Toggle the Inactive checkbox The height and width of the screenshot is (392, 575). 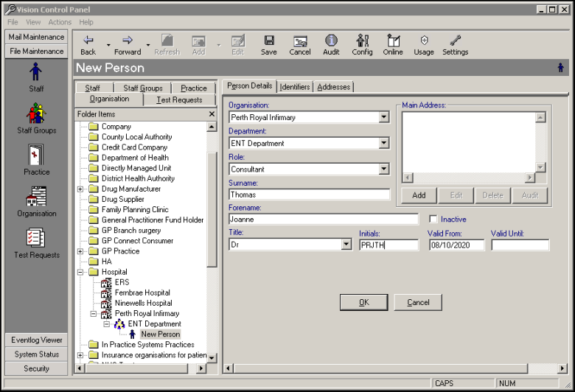coord(433,220)
